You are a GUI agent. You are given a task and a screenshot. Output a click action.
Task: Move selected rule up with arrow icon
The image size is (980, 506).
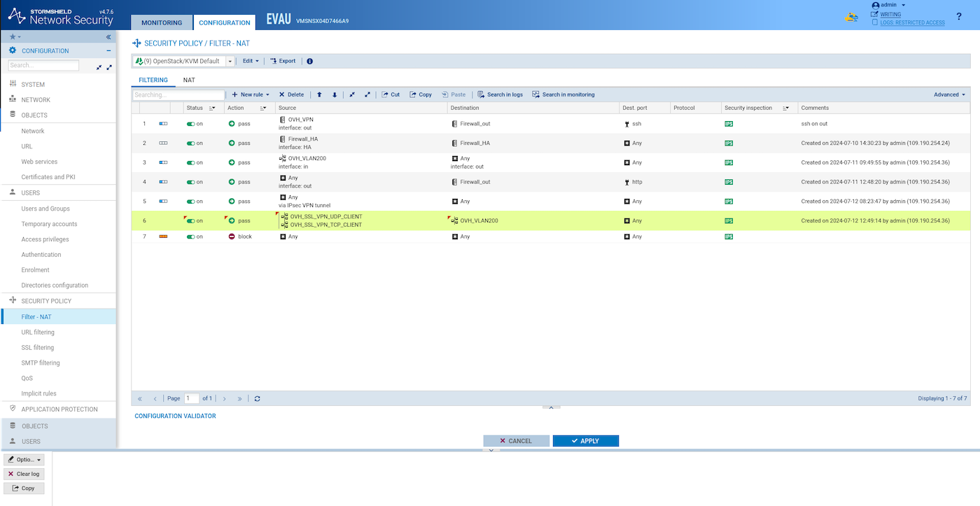320,94
